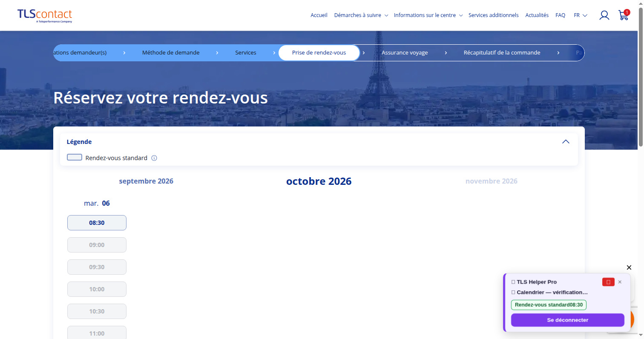Open the FR language selector
Screen dimensions: 644x339
[581, 15]
